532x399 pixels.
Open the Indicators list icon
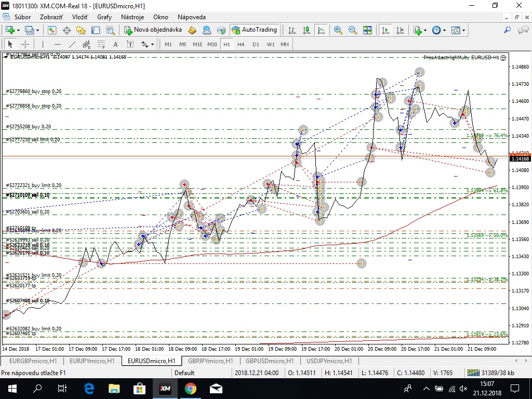(x=417, y=30)
